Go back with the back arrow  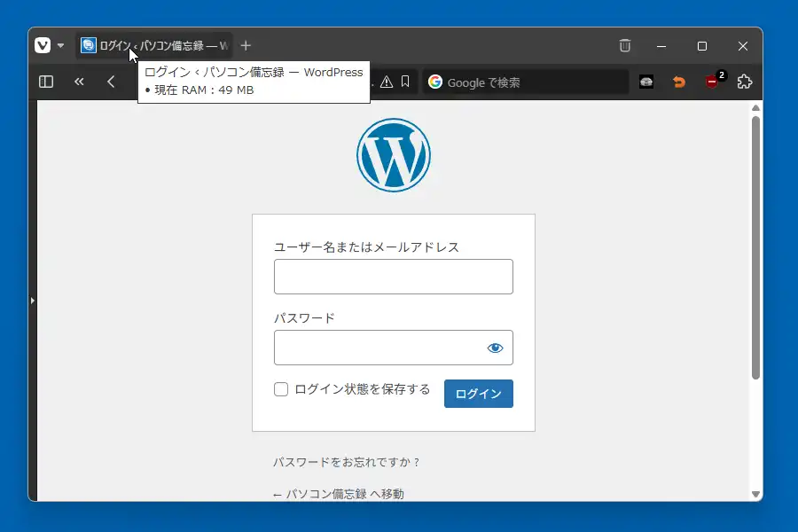click(x=111, y=82)
